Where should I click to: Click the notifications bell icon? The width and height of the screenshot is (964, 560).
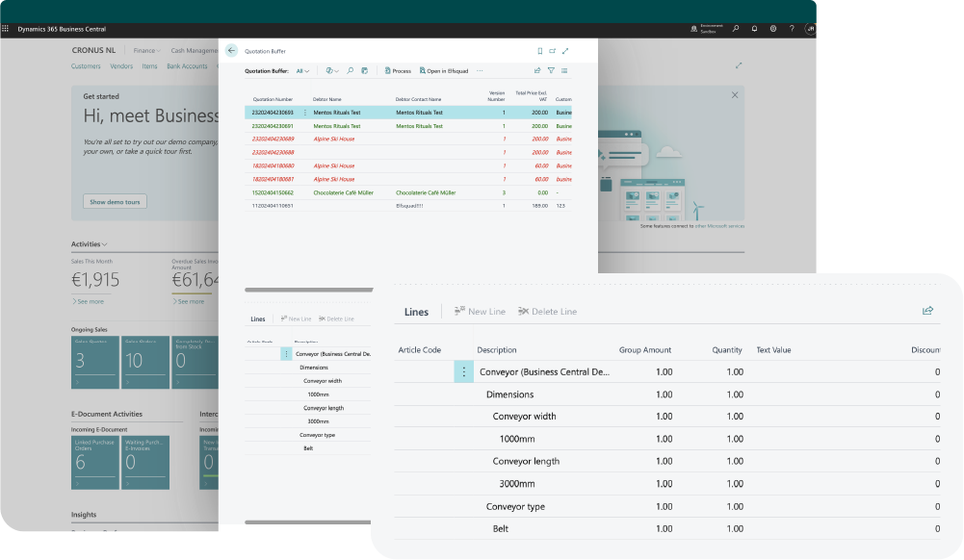[x=754, y=29]
